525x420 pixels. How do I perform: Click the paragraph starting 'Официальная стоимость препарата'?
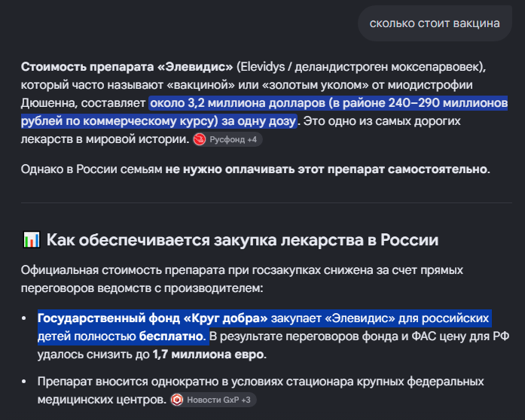pyautogui.click(x=242, y=278)
